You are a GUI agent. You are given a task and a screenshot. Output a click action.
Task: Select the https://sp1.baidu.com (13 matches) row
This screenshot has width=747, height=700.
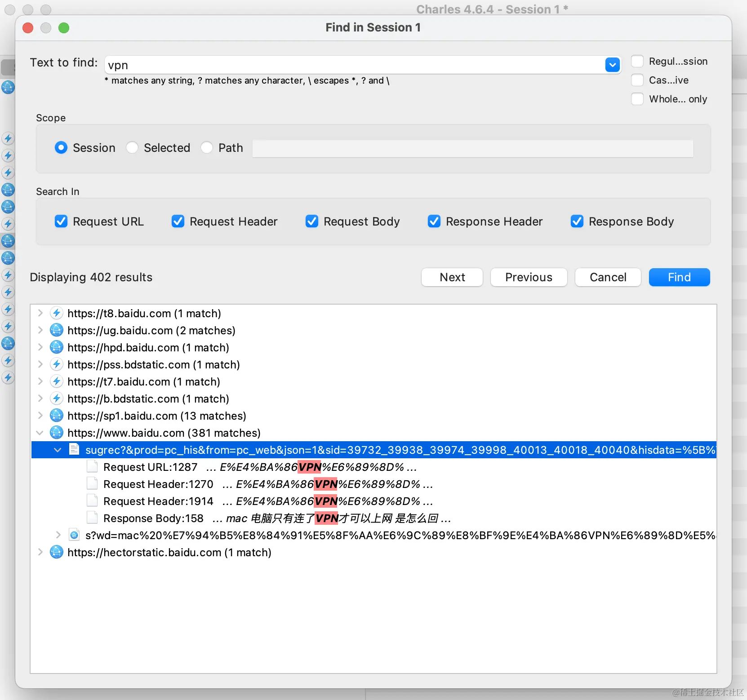coord(374,416)
